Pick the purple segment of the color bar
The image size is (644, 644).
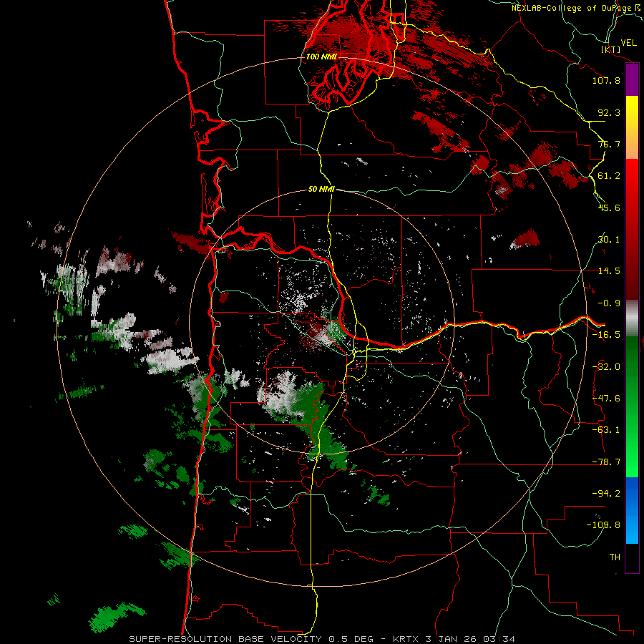[x=632, y=80]
